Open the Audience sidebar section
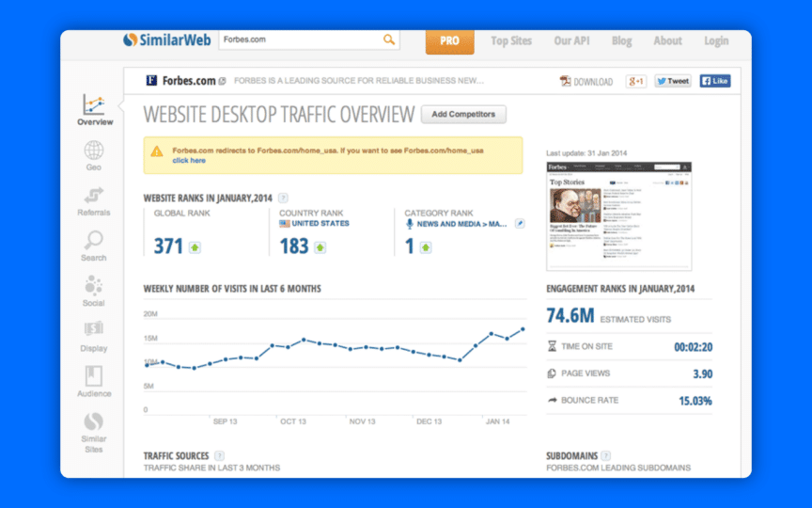 (94, 382)
